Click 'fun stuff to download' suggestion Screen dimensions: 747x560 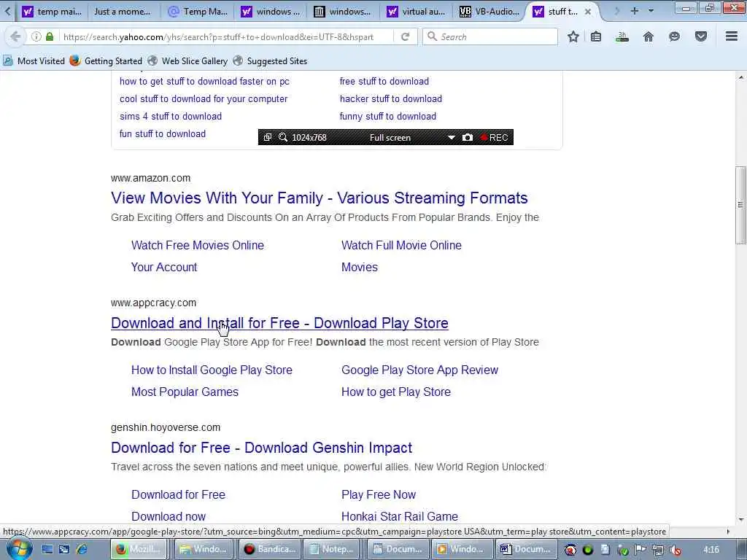(x=163, y=134)
